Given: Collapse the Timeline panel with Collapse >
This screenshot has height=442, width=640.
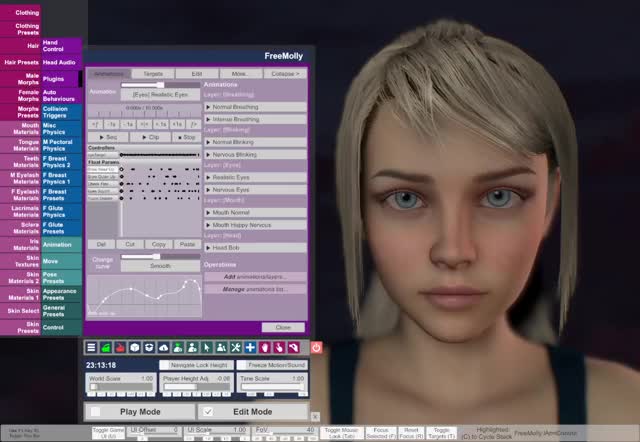Looking at the screenshot, I should (x=285, y=74).
